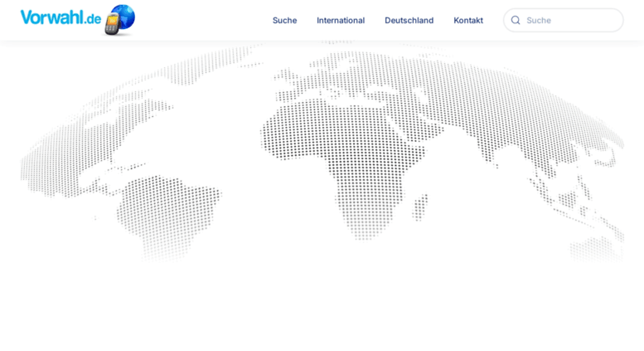Click the magnifier search icon
Screen dimensions: 644x351
516,20
